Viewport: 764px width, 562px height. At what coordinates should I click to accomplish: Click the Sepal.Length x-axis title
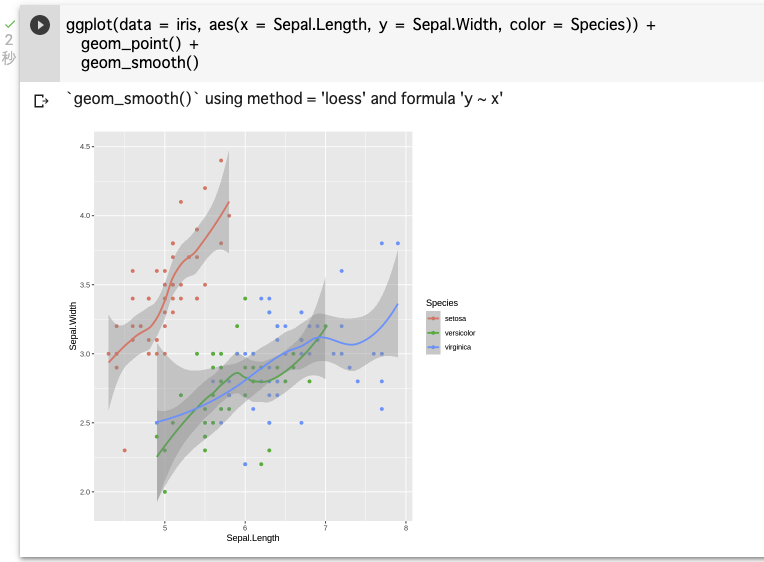pyautogui.click(x=253, y=538)
